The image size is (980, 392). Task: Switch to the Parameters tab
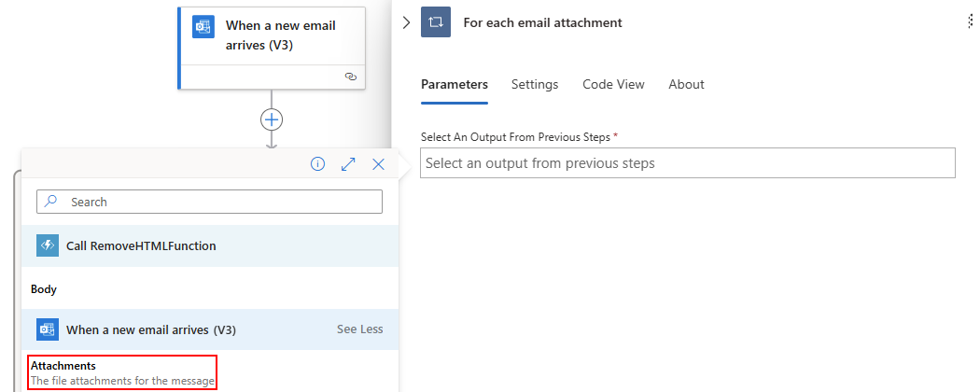click(x=455, y=84)
